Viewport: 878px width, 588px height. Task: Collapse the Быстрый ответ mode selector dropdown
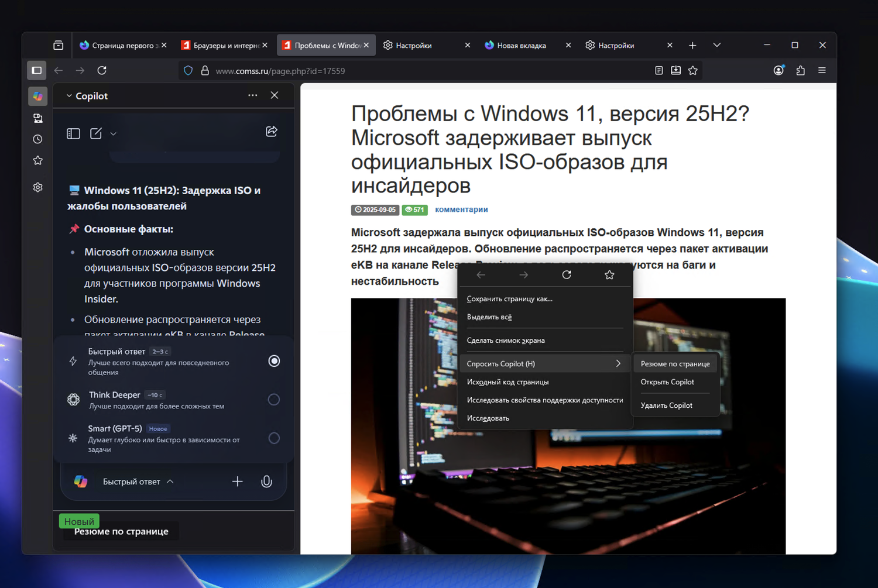(x=139, y=482)
